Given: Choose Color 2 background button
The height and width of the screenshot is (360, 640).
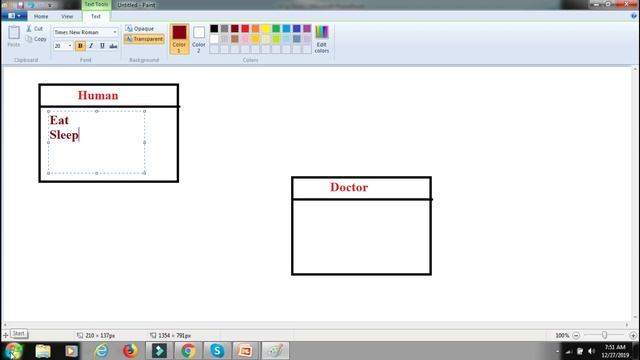Looking at the screenshot, I should coord(199,39).
